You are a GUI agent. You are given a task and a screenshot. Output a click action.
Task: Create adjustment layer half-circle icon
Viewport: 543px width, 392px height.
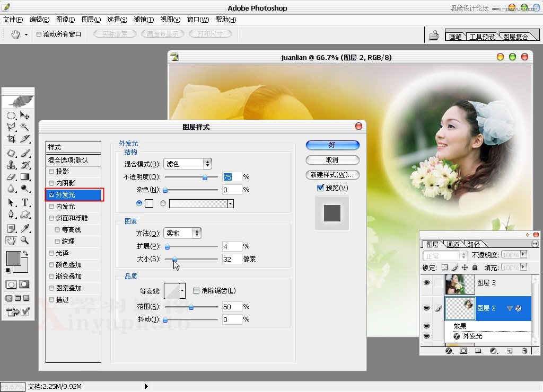coord(494,351)
